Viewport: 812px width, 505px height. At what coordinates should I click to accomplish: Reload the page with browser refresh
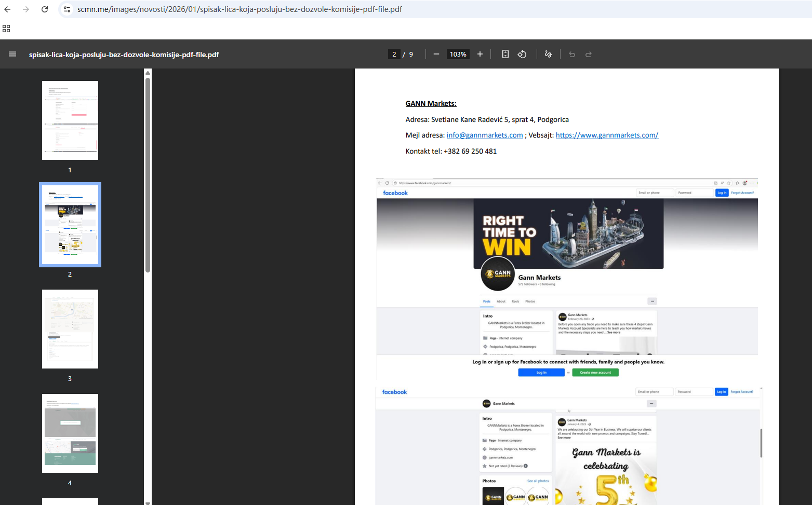click(x=45, y=9)
